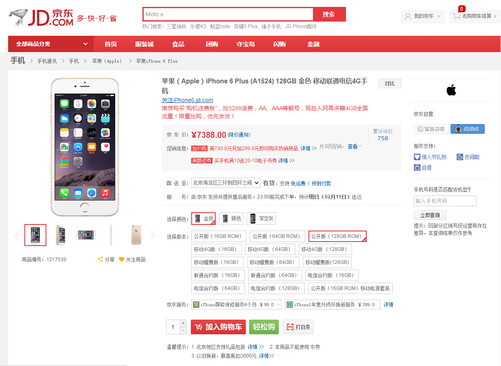Select the 金色 gold color option

pos(204,219)
